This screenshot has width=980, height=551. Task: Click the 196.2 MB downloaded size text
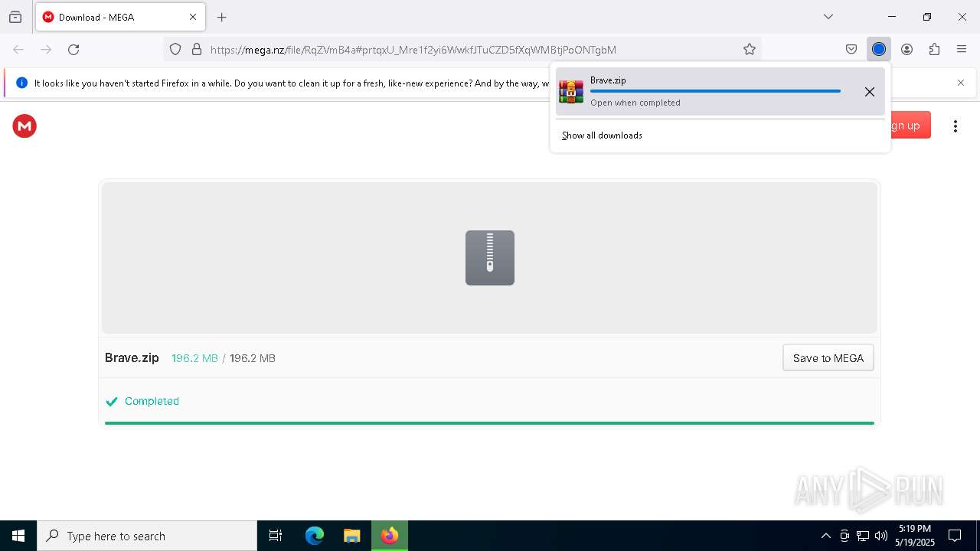(x=194, y=358)
